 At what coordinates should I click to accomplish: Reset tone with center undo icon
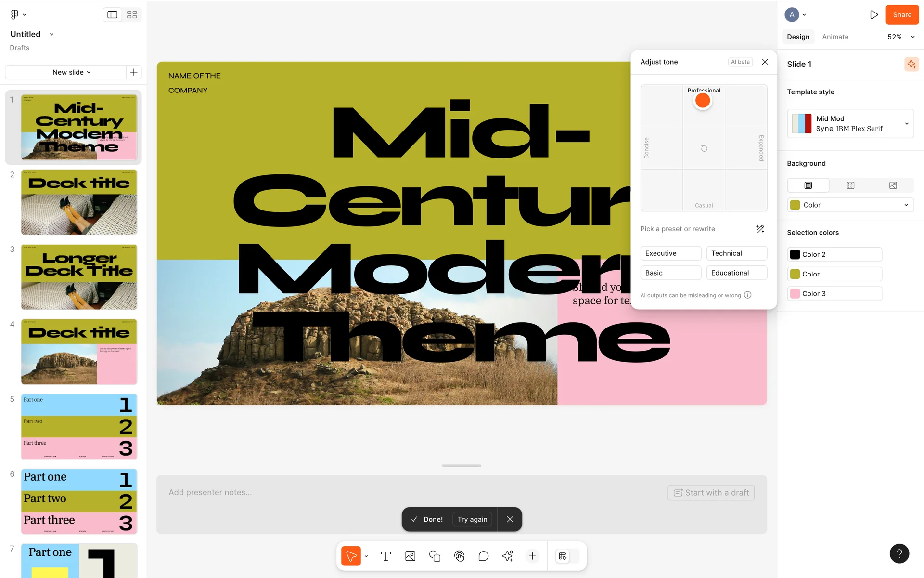coord(704,148)
